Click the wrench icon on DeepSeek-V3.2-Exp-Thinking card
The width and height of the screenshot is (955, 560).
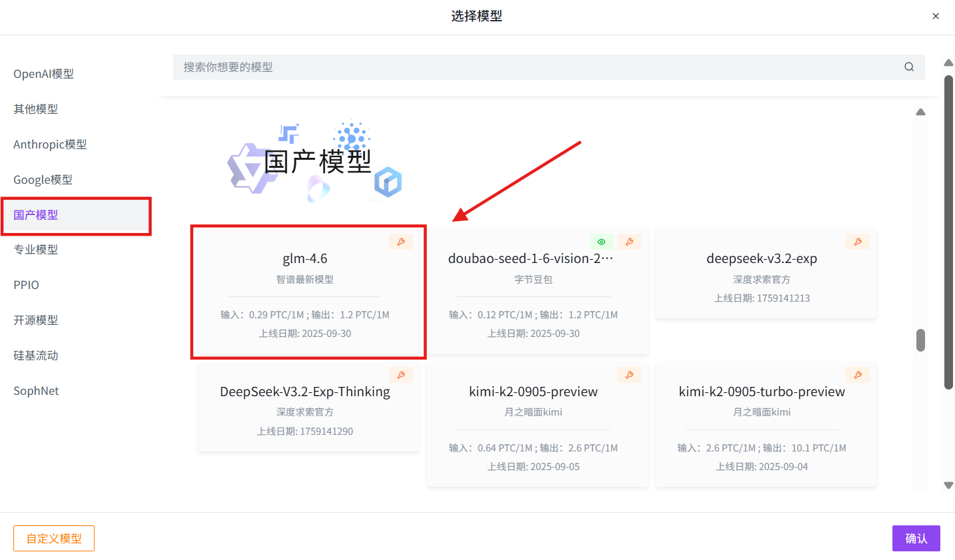tap(401, 375)
